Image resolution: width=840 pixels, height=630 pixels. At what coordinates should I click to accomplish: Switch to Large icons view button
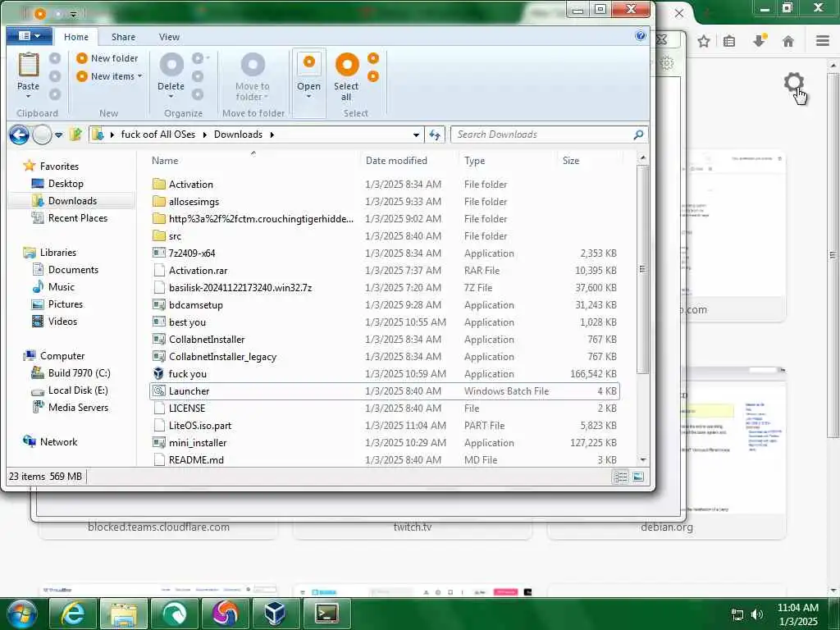pyautogui.click(x=638, y=477)
